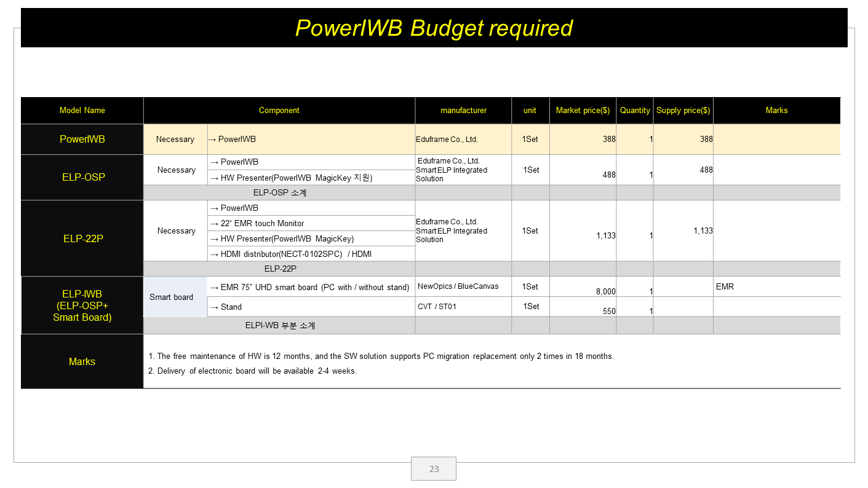Click the 'ELP-22P' model name cell

[83, 238]
